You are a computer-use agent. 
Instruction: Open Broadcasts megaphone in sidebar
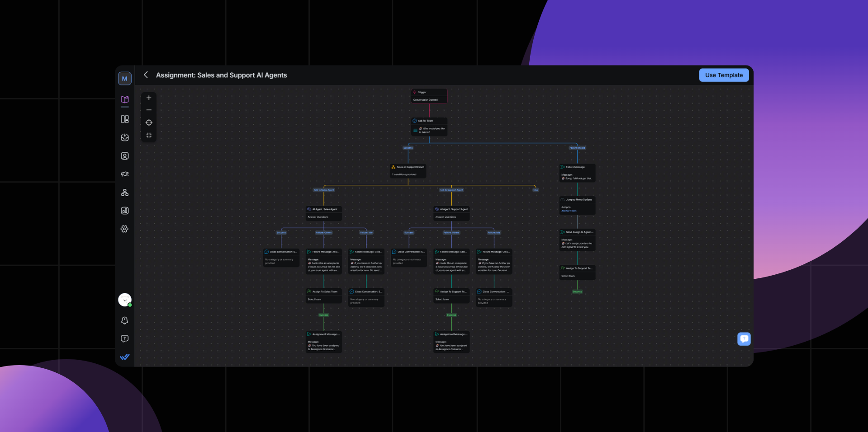point(125,174)
